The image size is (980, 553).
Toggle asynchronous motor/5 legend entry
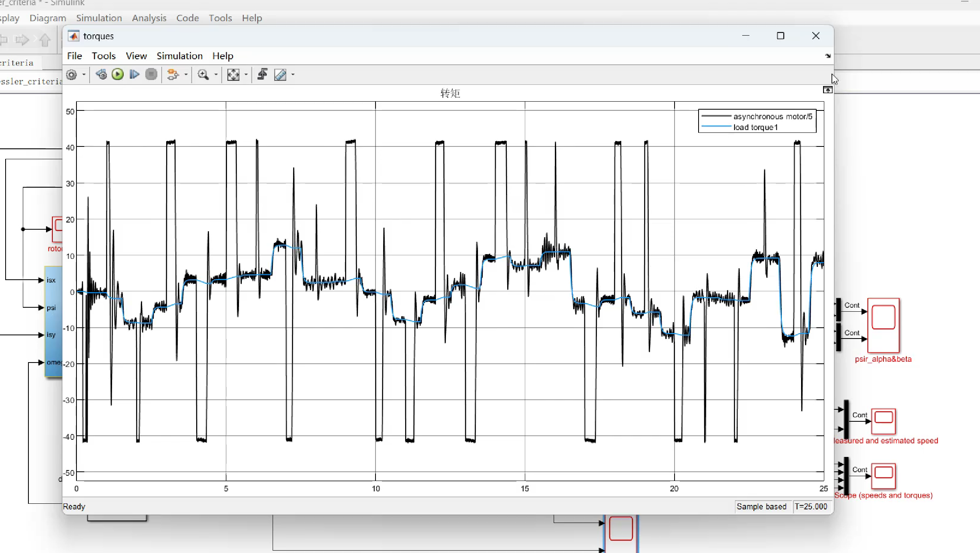coord(772,116)
